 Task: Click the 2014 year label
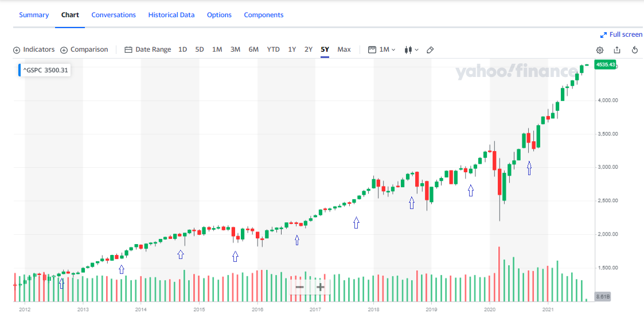(x=141, y=308)
